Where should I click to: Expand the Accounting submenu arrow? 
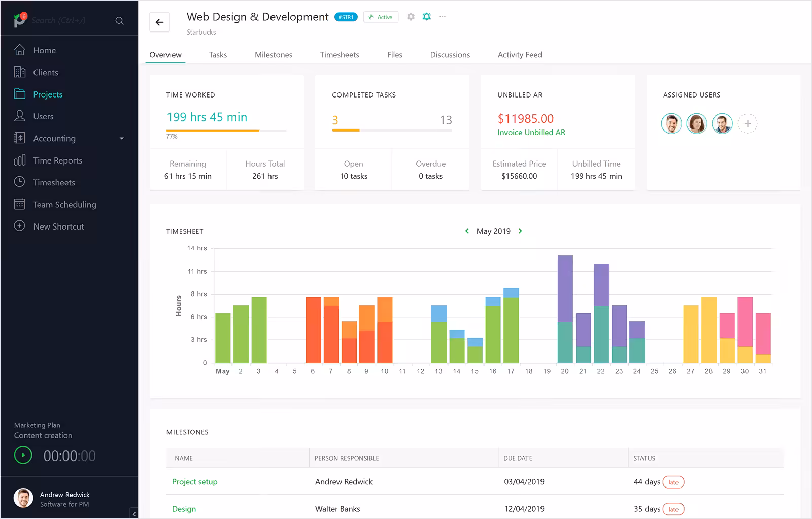(x=122, y=139)
